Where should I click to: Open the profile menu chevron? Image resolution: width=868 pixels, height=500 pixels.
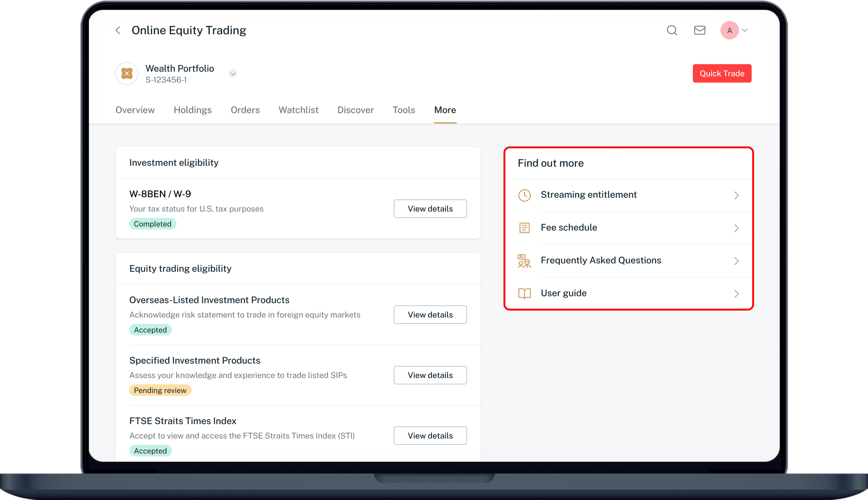pyautogui.click(x=745, y=30)
